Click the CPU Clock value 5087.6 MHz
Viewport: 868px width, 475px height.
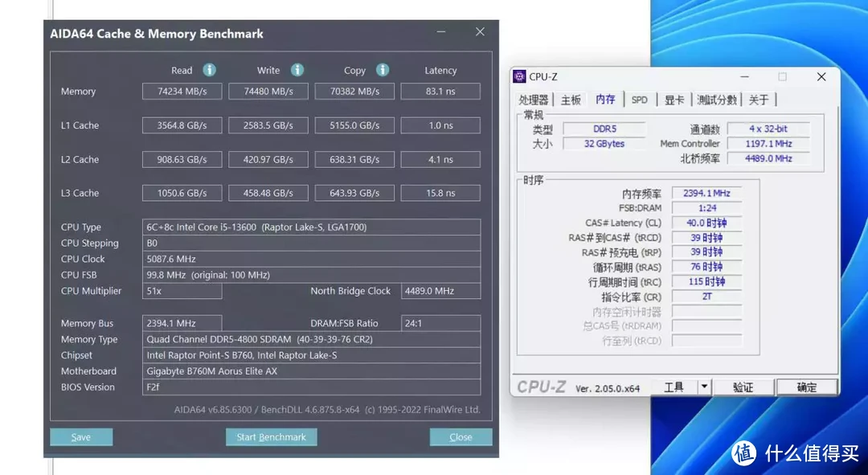[311, 259]
